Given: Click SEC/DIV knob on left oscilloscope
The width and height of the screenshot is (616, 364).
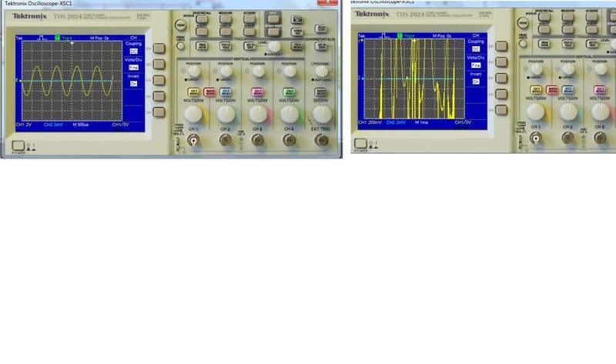Looking at the screenshot, I should pos(322,113).
